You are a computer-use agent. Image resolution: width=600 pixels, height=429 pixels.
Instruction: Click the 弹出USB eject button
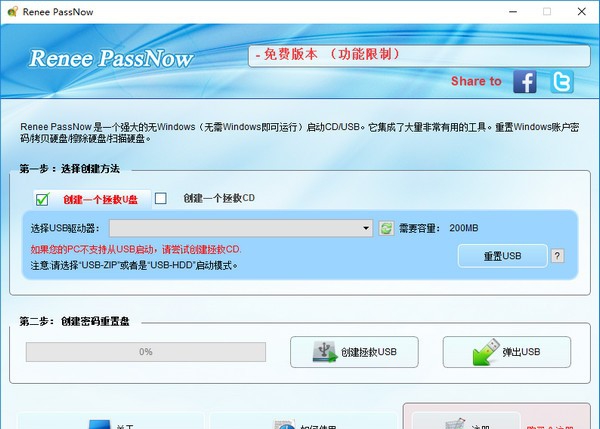[x=507, y=352]
